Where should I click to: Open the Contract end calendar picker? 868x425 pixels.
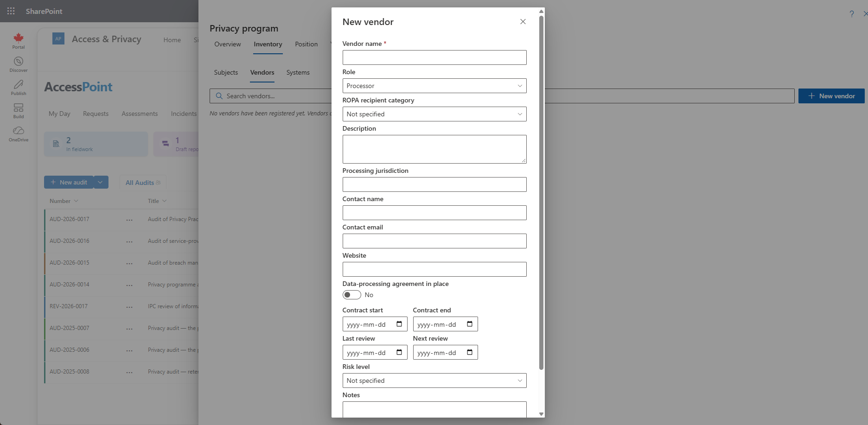tap(470, 324)
